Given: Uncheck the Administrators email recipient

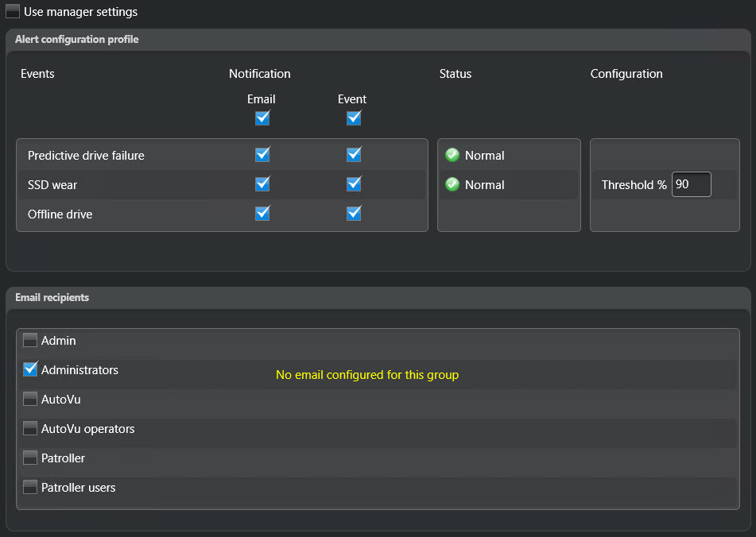Looking at the screenshot, I should [29, 369].
